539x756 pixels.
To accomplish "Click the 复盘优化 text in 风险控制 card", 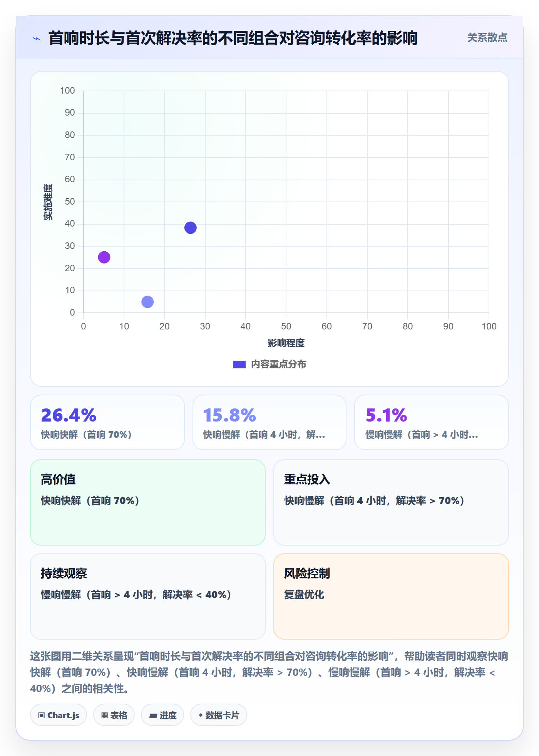I will coord(304,595).
